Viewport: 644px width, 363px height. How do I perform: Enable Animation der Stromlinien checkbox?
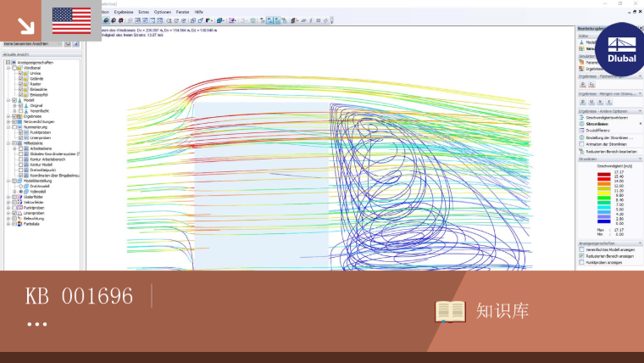581,144
